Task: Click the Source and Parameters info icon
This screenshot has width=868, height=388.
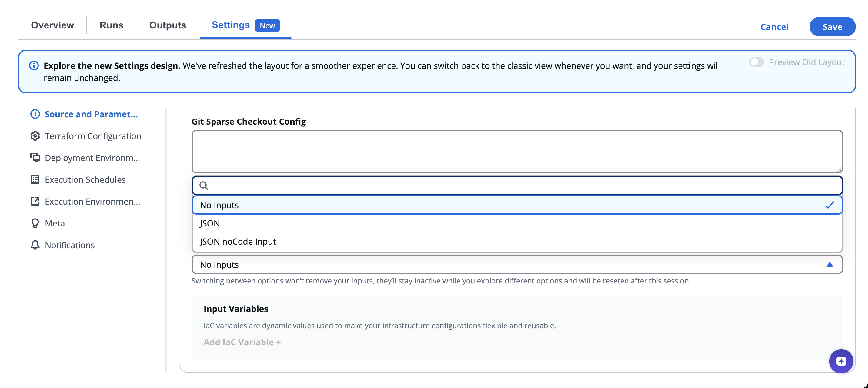Action: pos(35,114)
